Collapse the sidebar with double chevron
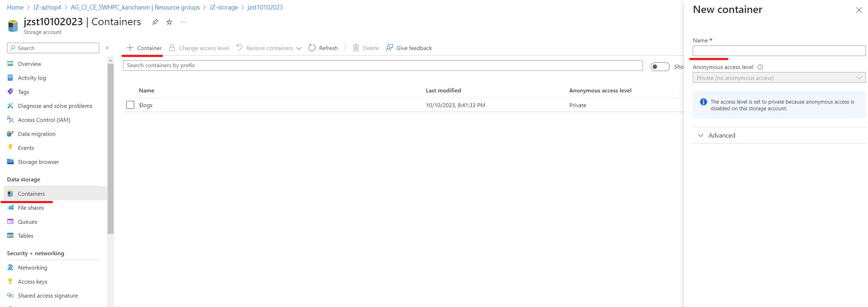The width and height of the screenshot is (868, 307). coord(107,48)
